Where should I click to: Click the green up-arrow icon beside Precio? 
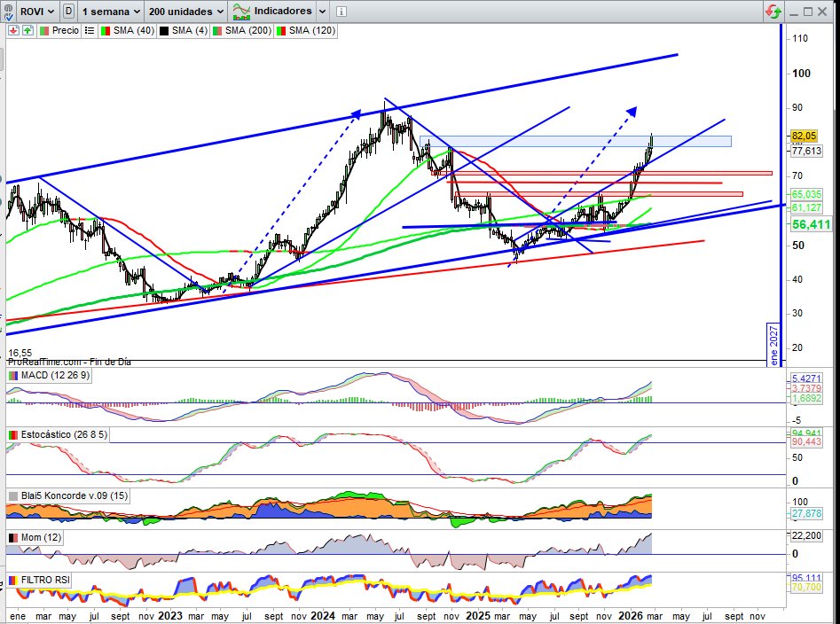point(27,30)
